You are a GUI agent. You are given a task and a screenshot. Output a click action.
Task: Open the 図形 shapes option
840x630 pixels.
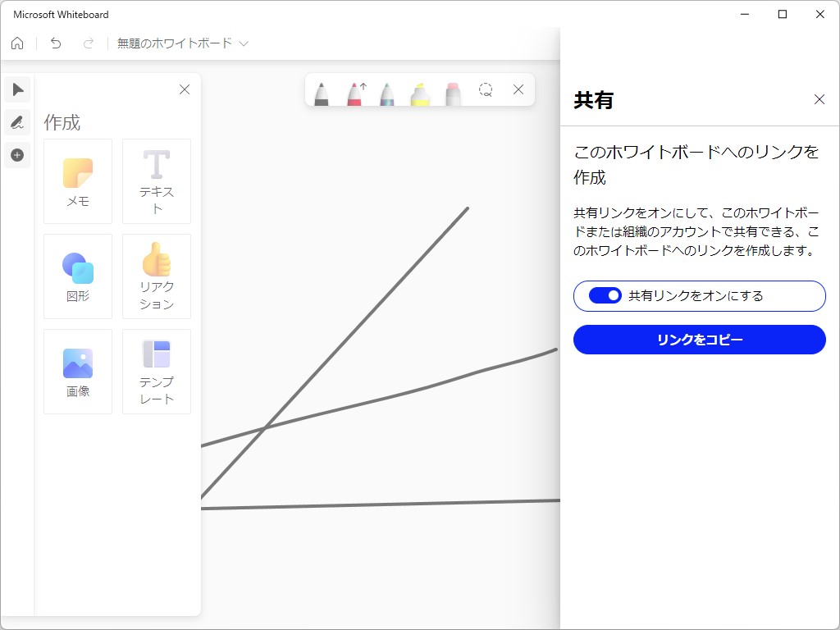(77, 276)
